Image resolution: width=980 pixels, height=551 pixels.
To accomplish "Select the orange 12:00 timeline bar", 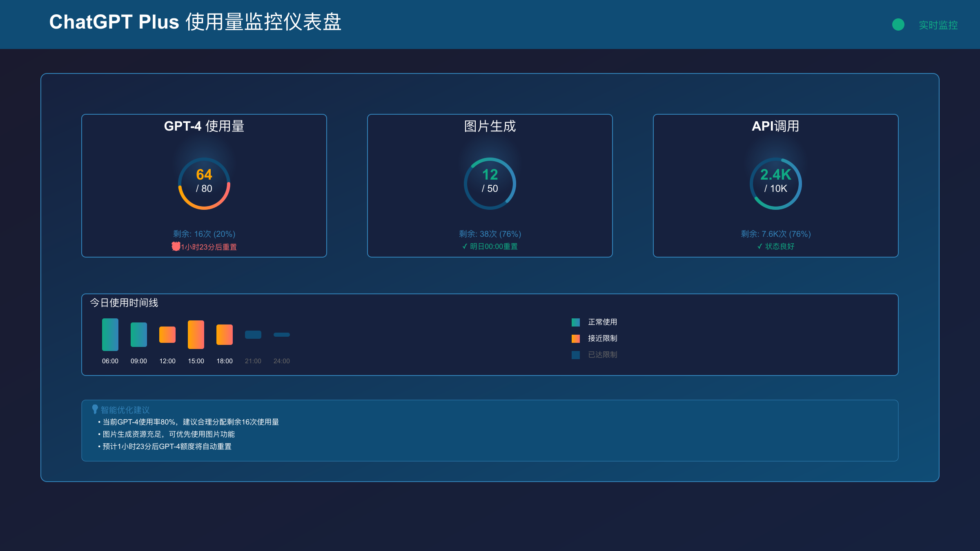I will [x=167, y=335].
